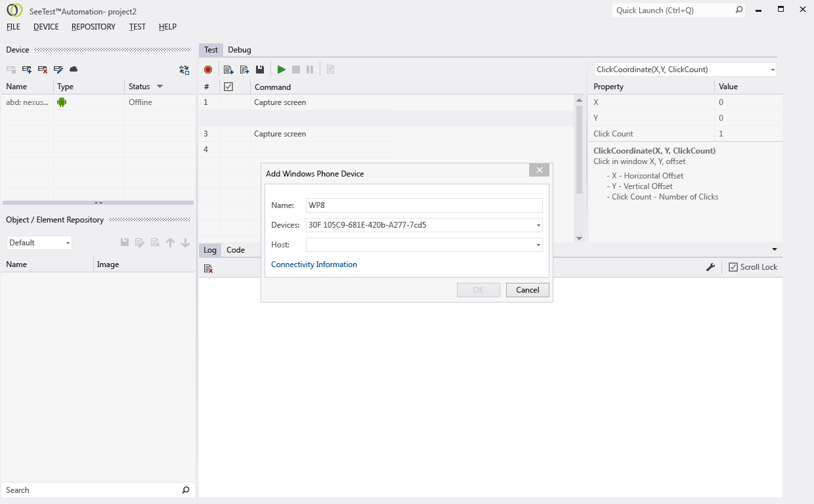Click the search magnifier in repository Search box
814x504 pixels.
tap(186, 490)
